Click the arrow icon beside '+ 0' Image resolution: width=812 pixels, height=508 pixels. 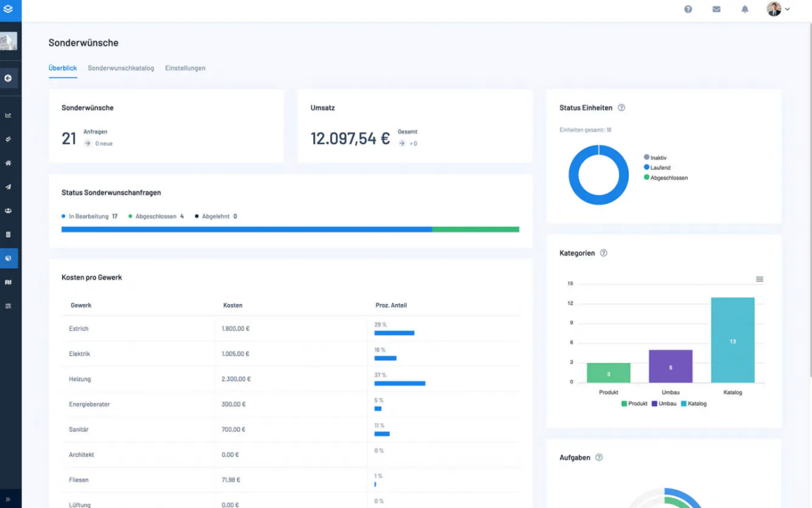point(402,143)
